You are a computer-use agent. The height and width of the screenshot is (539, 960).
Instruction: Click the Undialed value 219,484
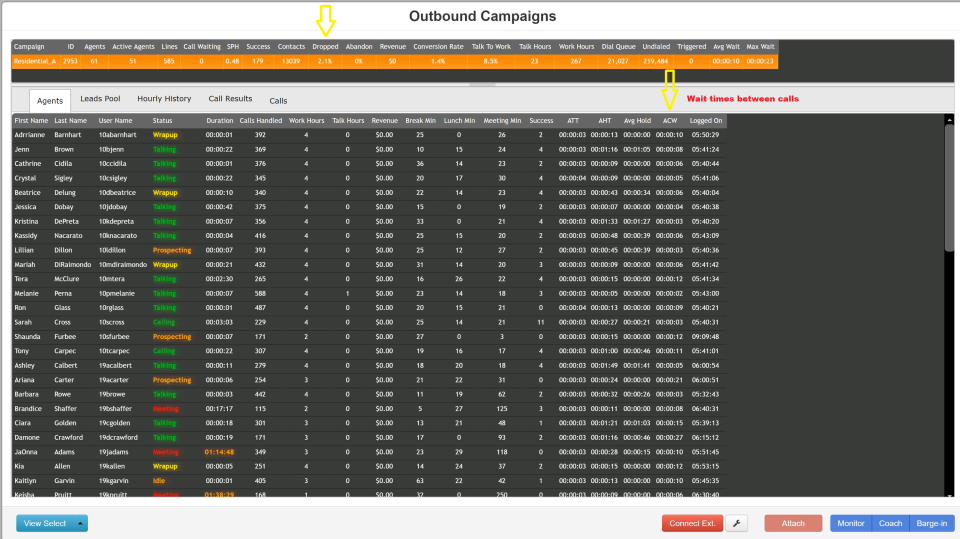(656, 61)
